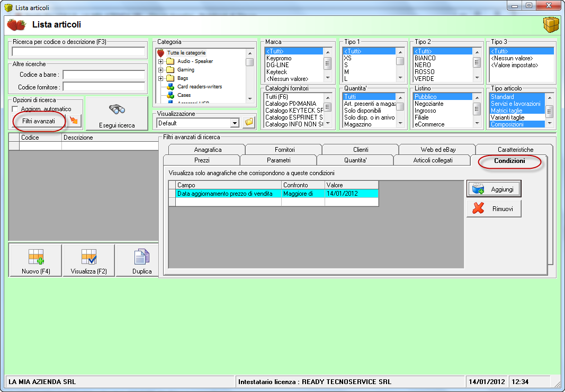Viewport: 565px width, 392px height.
Task: Click the Aggiungi basket icon
Action: tap(478, 189)
